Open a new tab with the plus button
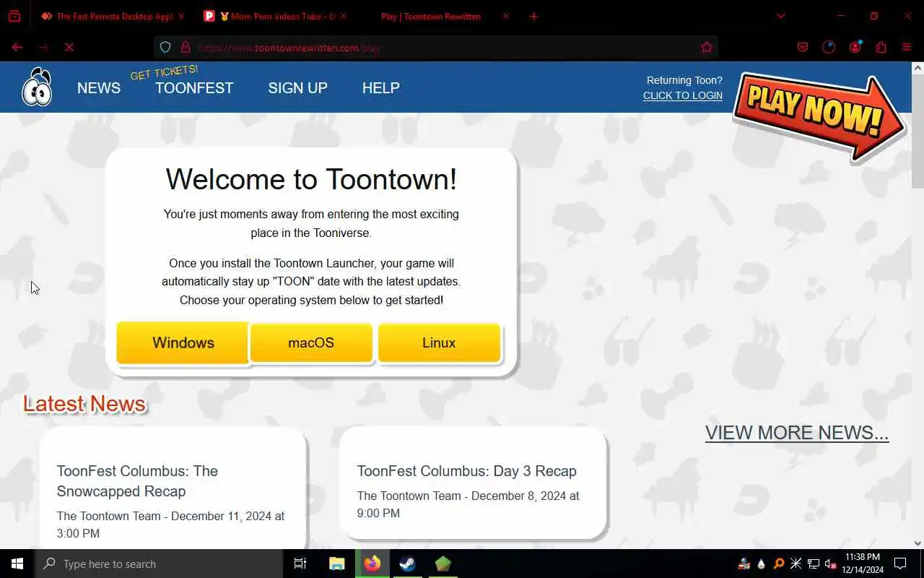 click(x=533, y=16)
